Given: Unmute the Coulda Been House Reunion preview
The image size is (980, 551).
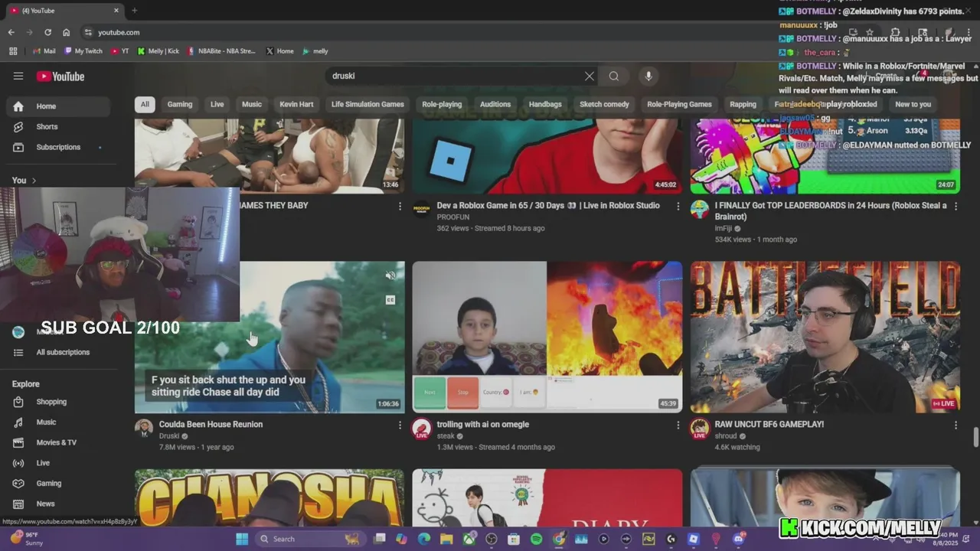Looking at the screenshot, I should pyautogui.click(x=390, y=275).
